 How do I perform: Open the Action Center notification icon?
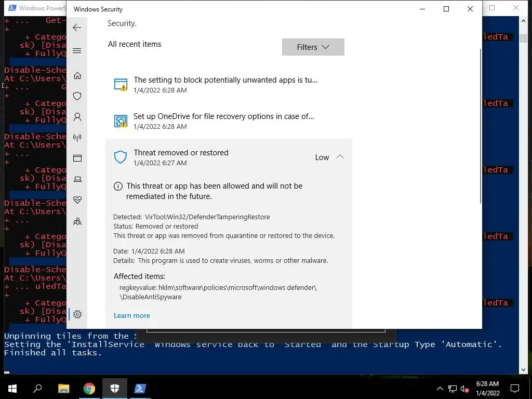click(x=515, y=389)
